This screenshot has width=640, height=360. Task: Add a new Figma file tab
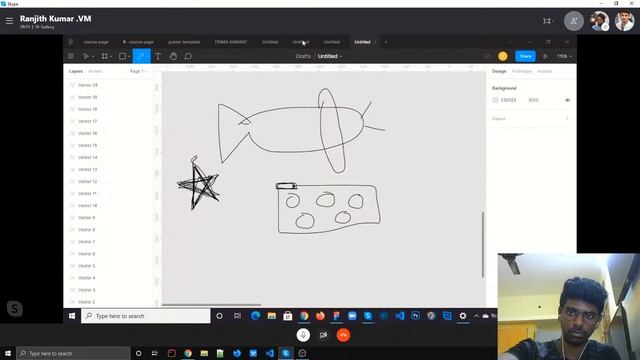[386, 42]
